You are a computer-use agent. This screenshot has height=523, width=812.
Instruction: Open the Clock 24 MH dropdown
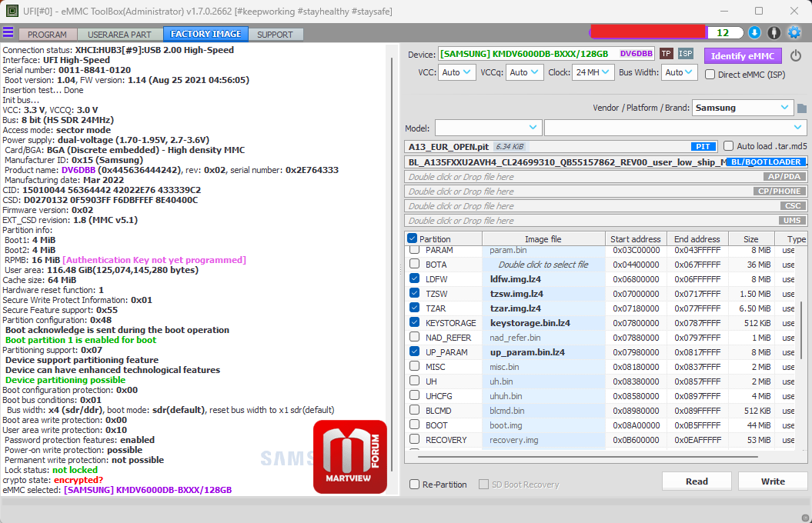coord(593,72)
